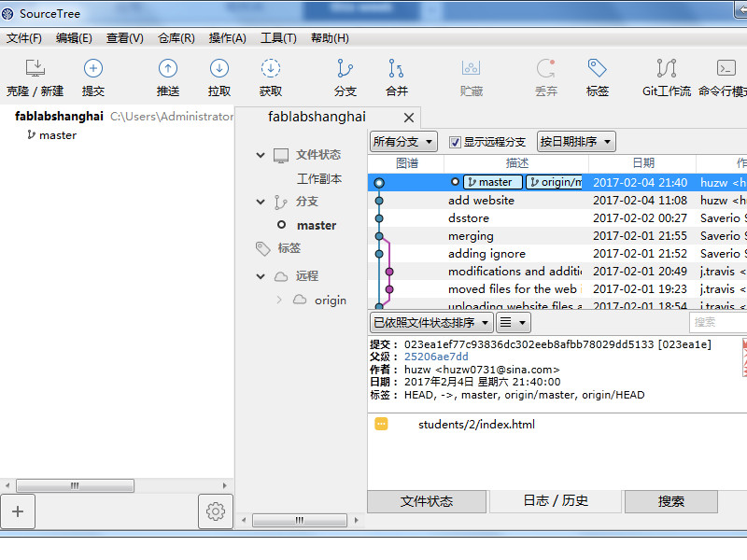Open the 文件(F) menu
The height and width of the screenshot is (560, 747).
[24, 38]
